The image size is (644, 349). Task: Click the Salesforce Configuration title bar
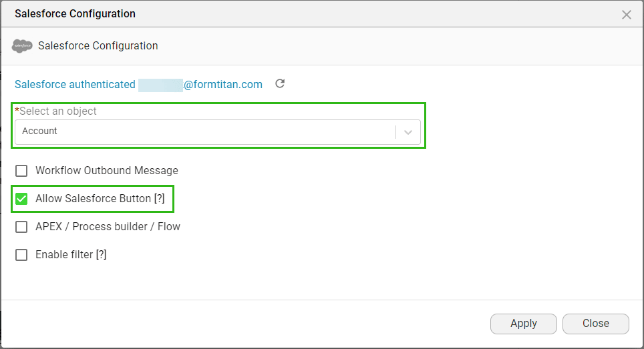[75, 14]
